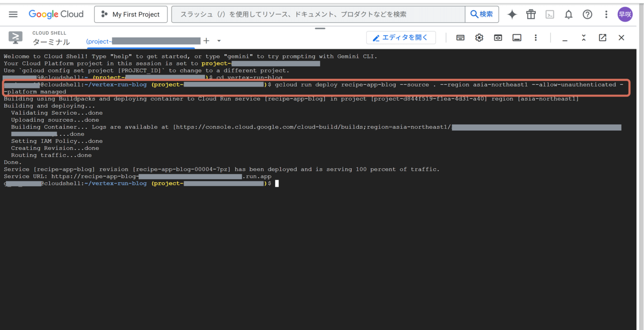Screen dimensions: 644x330
Task: Open Cloud Shell in new window
Action: pos(602,38)
